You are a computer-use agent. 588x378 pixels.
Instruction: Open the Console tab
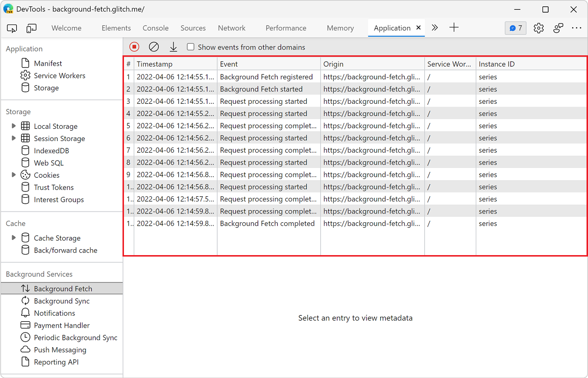click(155, 28)
